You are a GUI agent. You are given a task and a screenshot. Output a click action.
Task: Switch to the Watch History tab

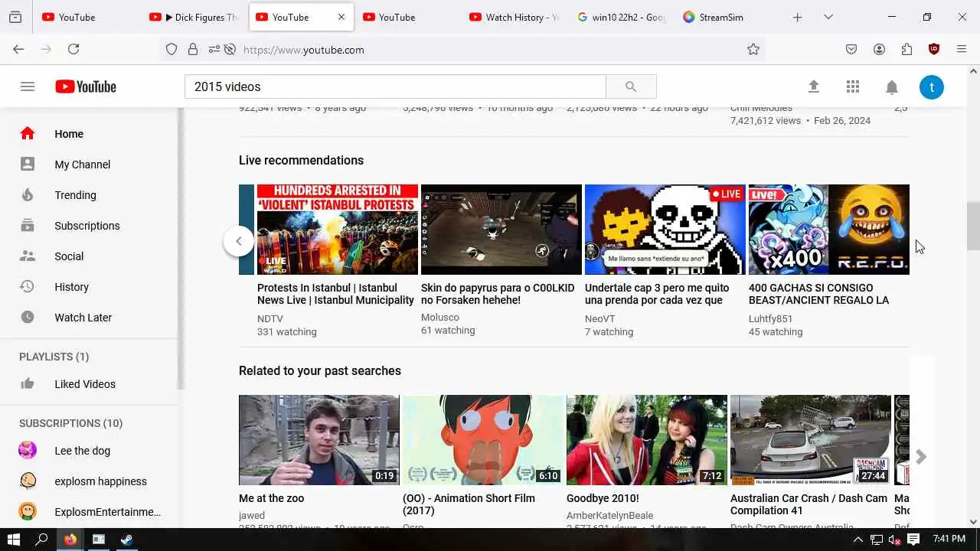point(514,17)
